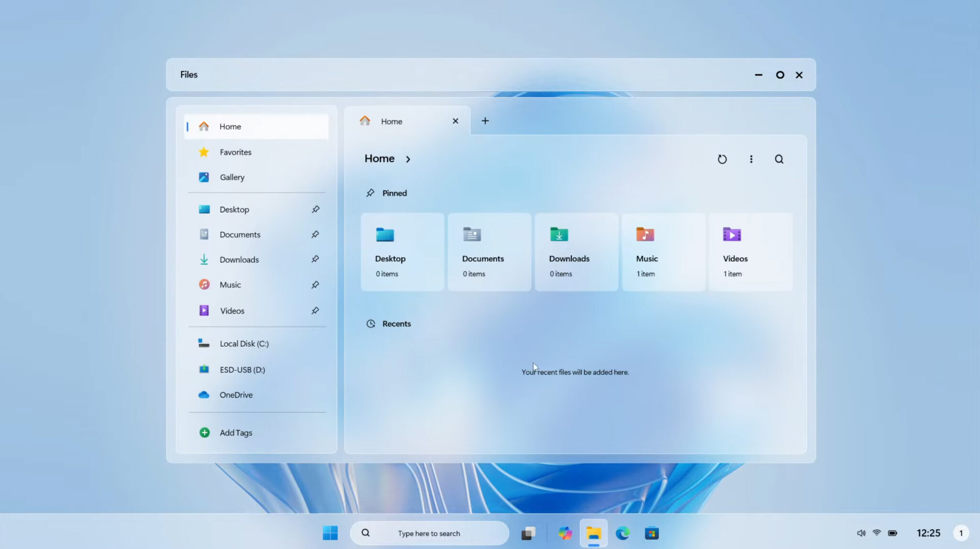Toggle the pin beside Music in sidebar
Screen dimensions: 980x549
click(315, 285)
